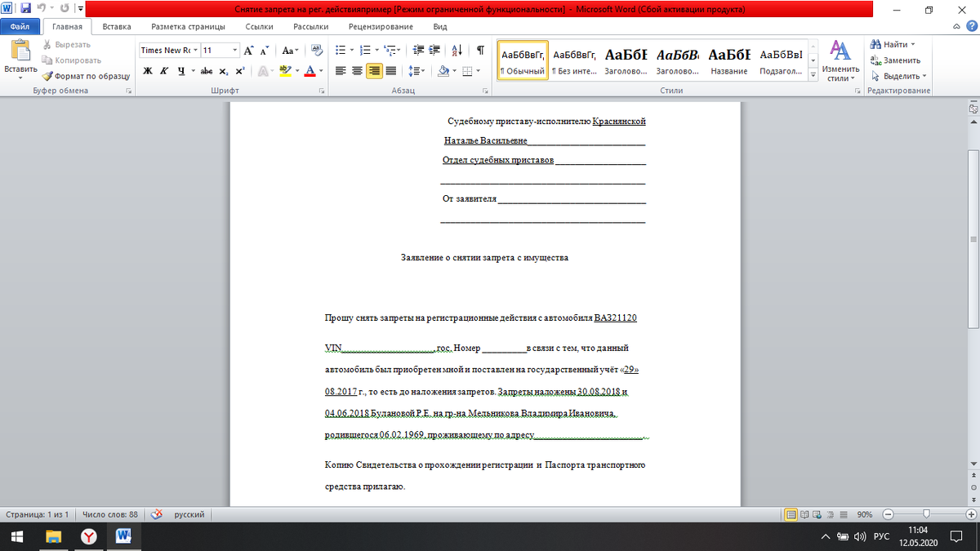
Task: Decrease paragraph indent
Action: pyautogui.click(x=418, y=51)
